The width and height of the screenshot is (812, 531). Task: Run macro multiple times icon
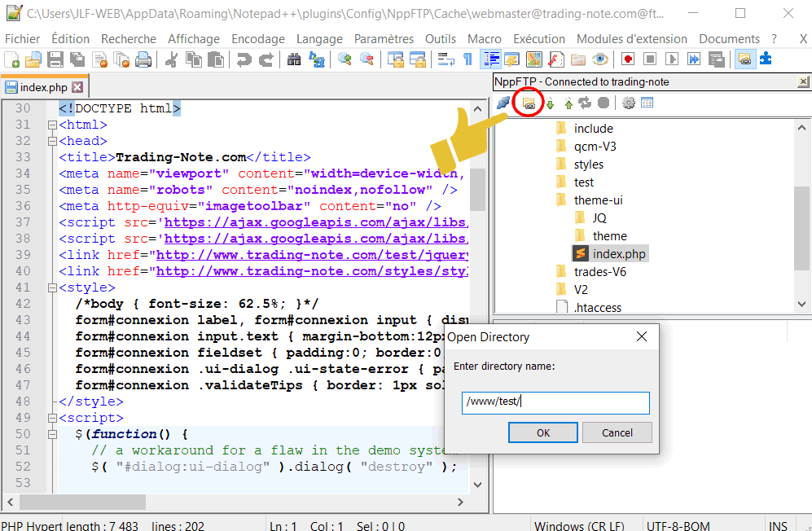click(x=694, y=59)
